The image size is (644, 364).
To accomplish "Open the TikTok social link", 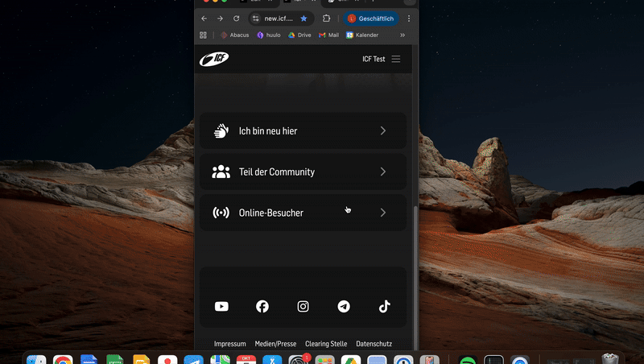I will pos(385,307).
